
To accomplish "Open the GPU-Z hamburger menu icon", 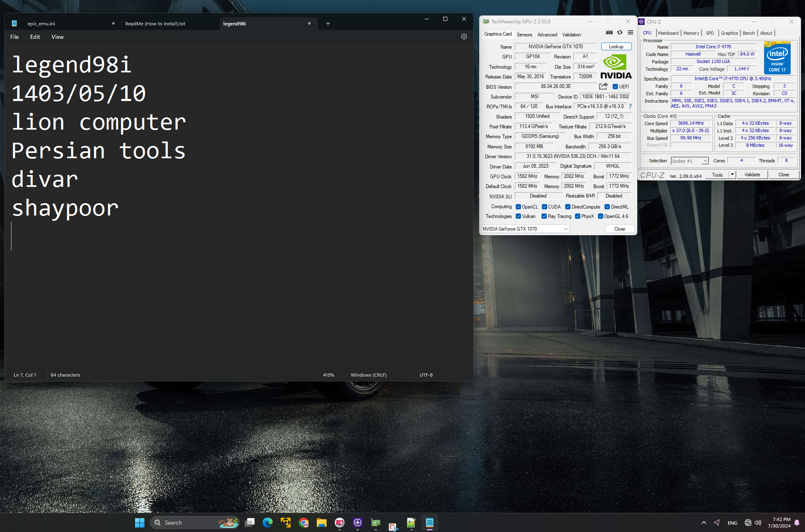I will (630, 33).
